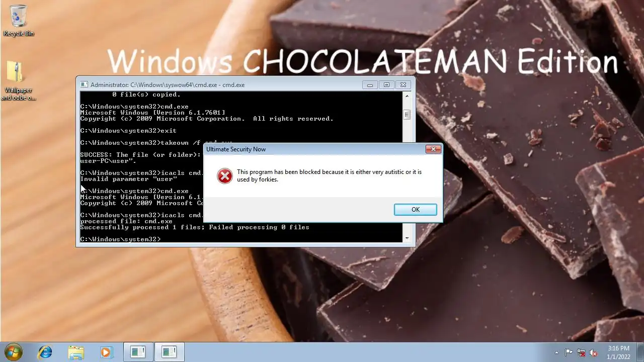Maximize the cmd.exe window

[386, 84]
